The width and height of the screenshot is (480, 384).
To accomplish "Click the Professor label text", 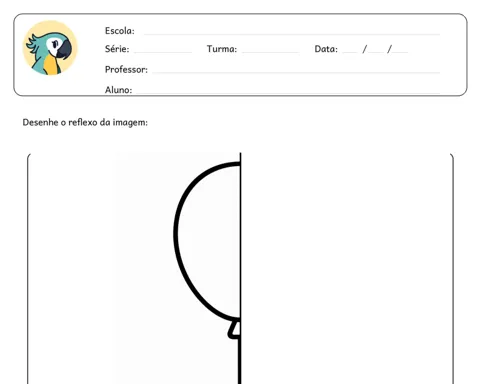I will 126,69.
